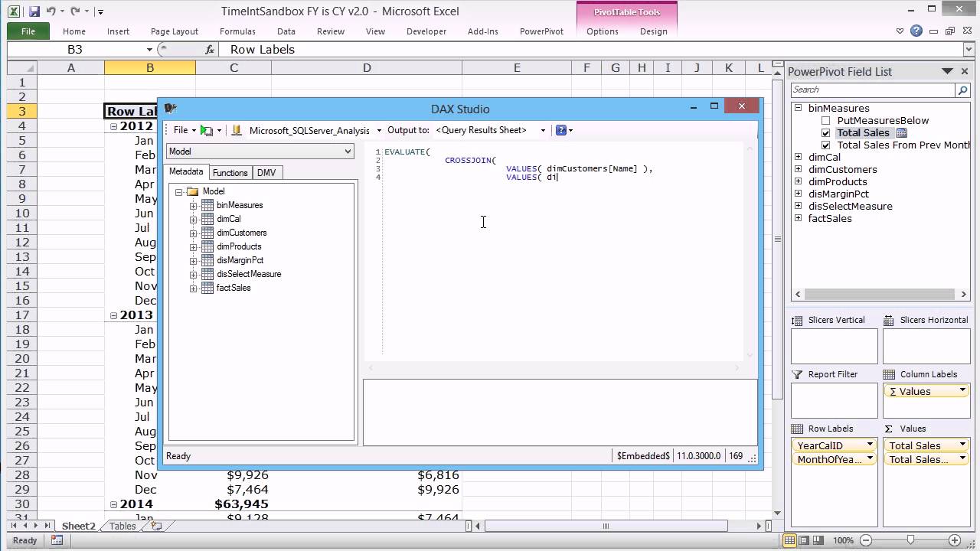Open the PowerPivot ribbon tab
This screenshot has height=551, width=980.
(x=541, y=31)
